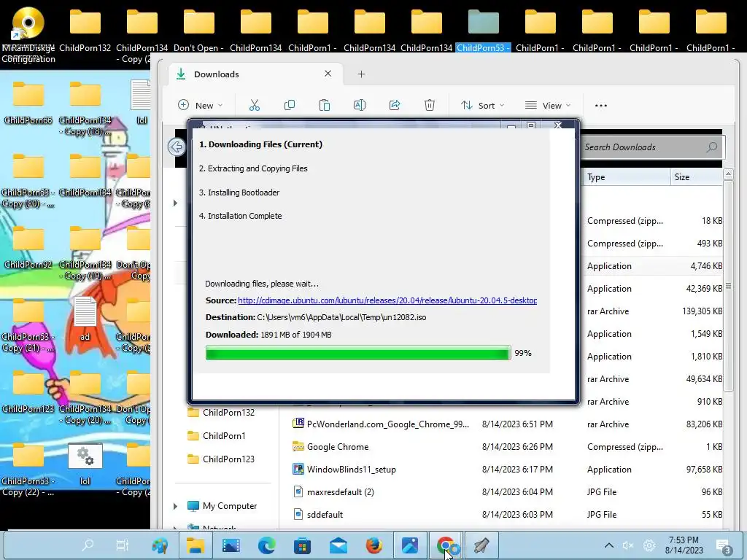Click the Copy icon in Explorer toolbar
The height and width of the screenshot is (560, 747).
click(x=289, y=105)
